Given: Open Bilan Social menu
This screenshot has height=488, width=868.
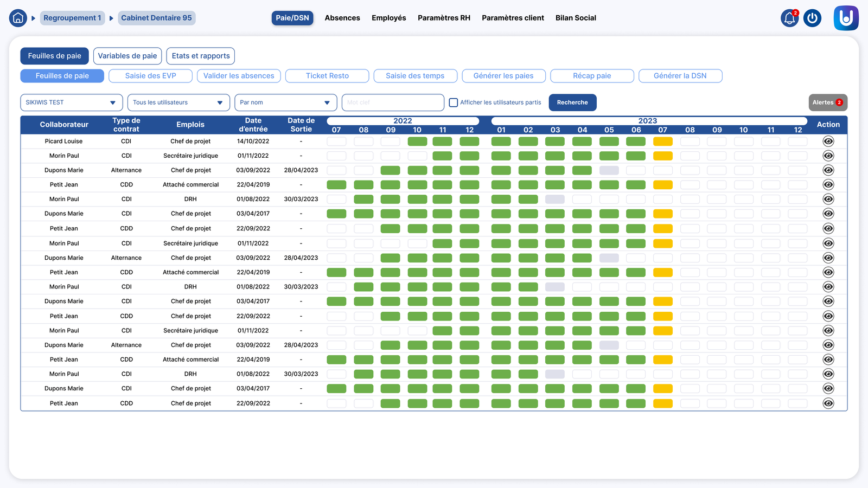Looking at the screenshot, I should (x=576, y=18).
